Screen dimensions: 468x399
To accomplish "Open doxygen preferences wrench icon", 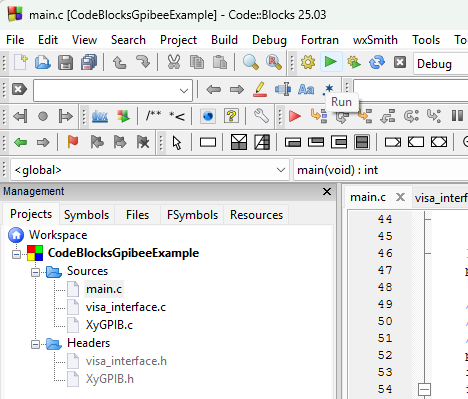I will (x=261, y=116).
